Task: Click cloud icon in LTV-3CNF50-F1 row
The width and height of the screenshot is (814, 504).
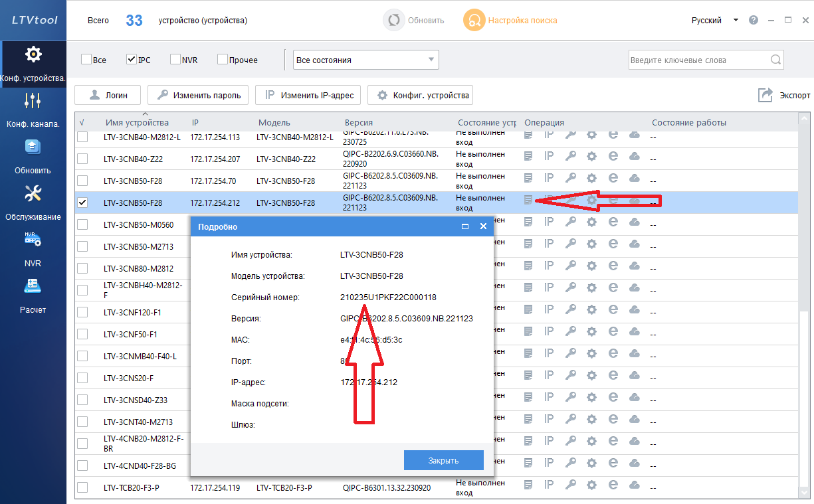Action: 634,332
